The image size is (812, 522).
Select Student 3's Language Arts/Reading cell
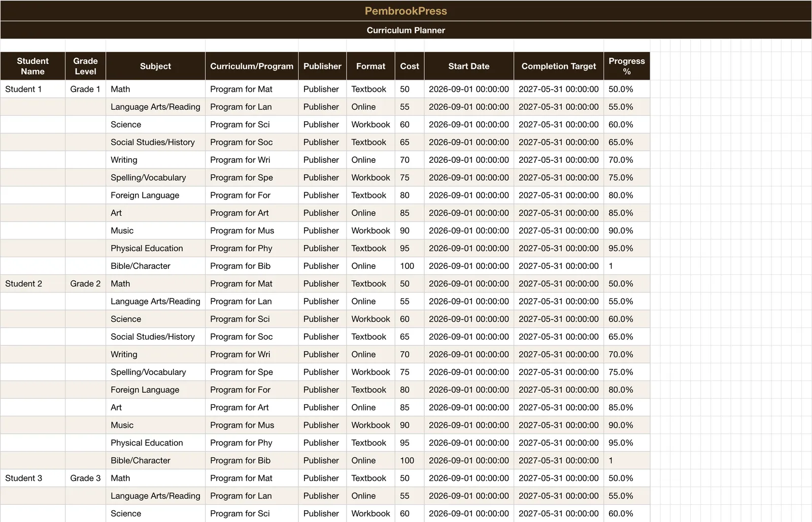point(155,496)
